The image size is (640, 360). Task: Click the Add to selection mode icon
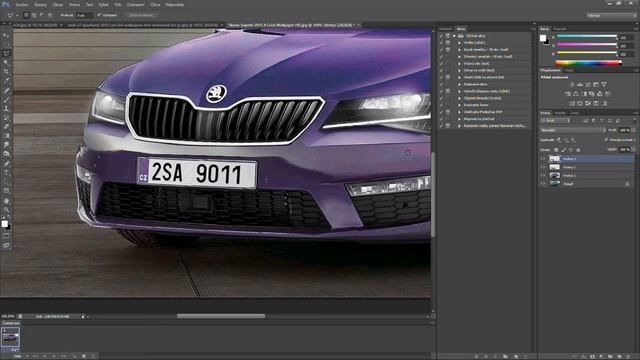click(34, 15)
